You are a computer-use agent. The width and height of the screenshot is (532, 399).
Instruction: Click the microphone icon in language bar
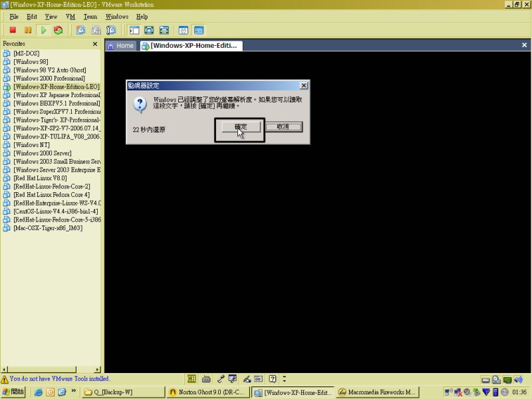221,378
